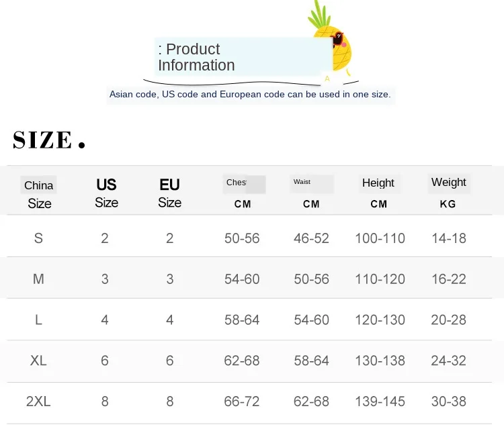The image size is (504, 433).
Task: Click the Product Information banner
Action: coord(243,57)
